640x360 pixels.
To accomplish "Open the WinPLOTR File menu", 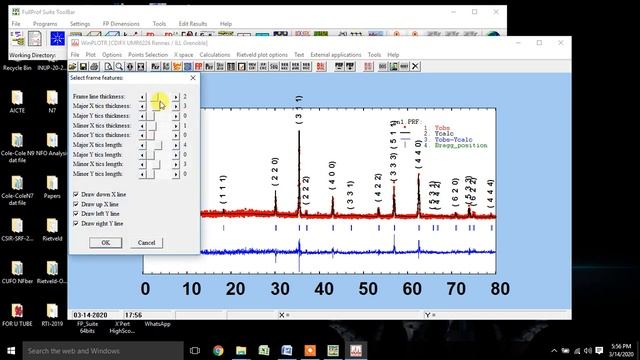I will (75, 55).
